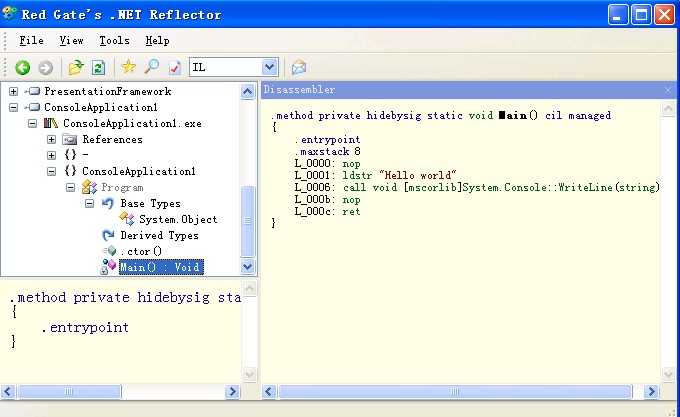
Task: Collapse the Program class node
Action: pyautogui.click(x=70, y=188)
